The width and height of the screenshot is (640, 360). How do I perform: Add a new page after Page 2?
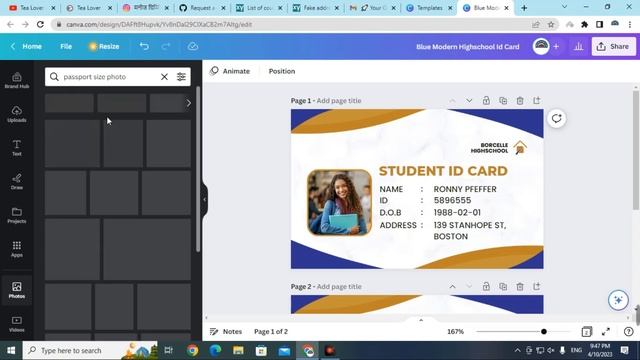pos(536,287)
